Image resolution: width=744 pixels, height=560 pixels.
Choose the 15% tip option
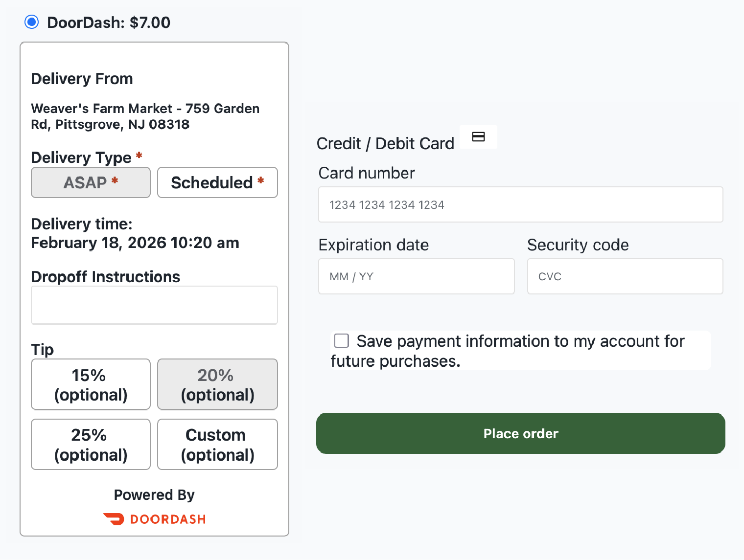90,384
